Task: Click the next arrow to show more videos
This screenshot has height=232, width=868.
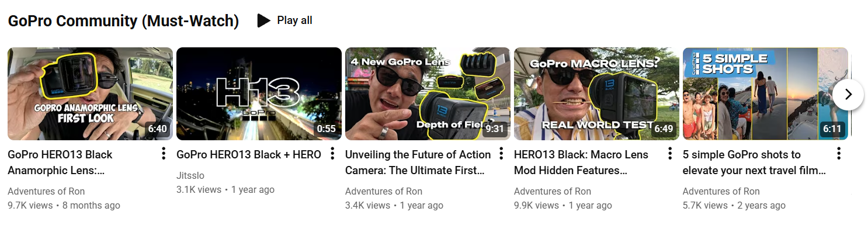Action: [848, 94]
